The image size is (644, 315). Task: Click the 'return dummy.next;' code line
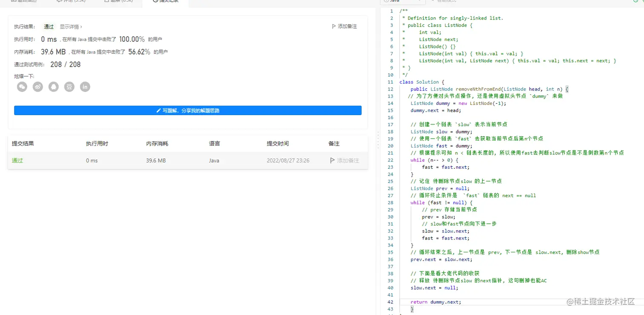tap(436, 302)
